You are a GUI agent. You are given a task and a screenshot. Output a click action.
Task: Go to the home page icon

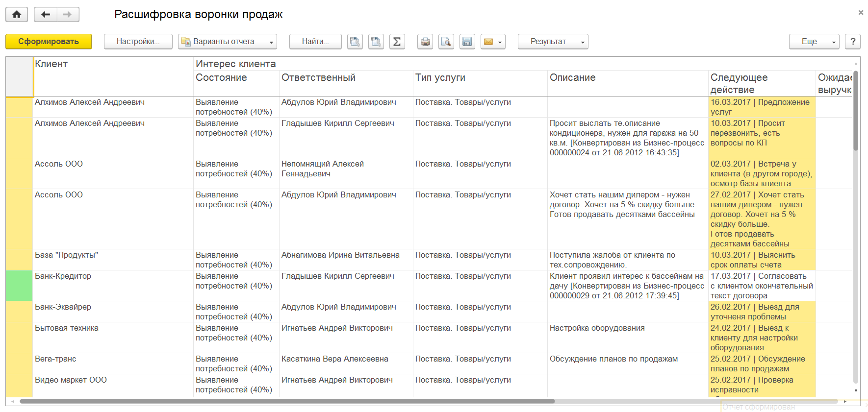coord(17,15)
